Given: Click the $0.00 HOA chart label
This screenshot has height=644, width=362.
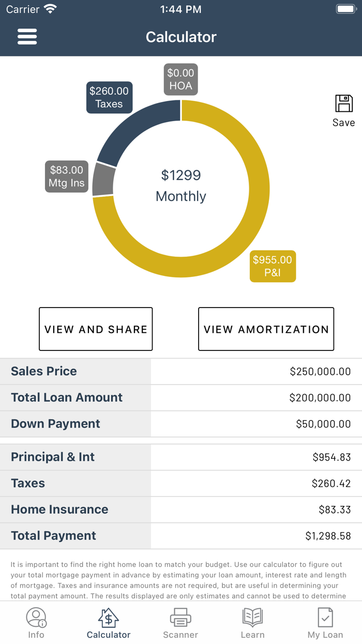Looking at the screenshot, I should [180, 79].
